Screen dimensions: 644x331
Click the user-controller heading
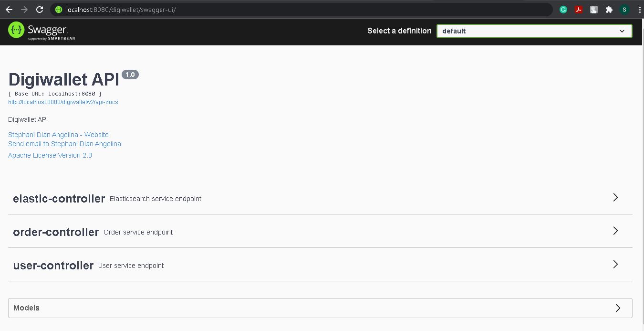point(53,266)
